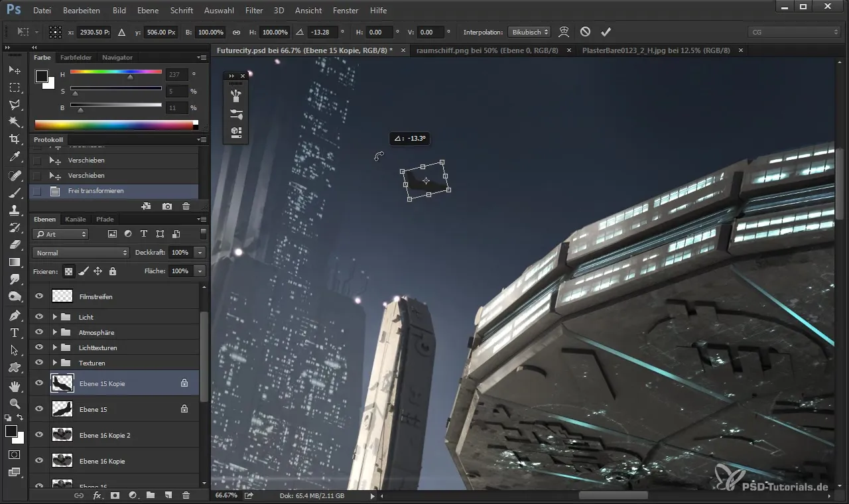Viewport: 849px width, 504px height.
Task: Expand the Licht layer group
Action: click(55, 317)
